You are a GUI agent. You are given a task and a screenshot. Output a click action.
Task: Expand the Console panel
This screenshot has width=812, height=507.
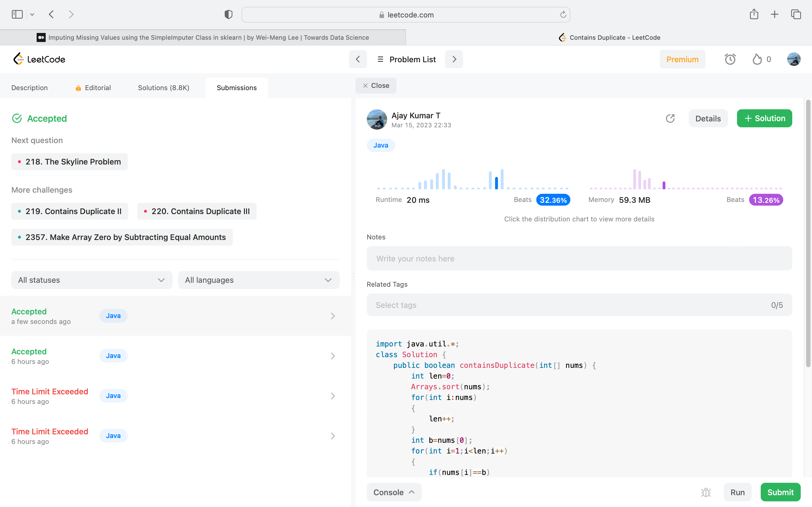(394, 492)
